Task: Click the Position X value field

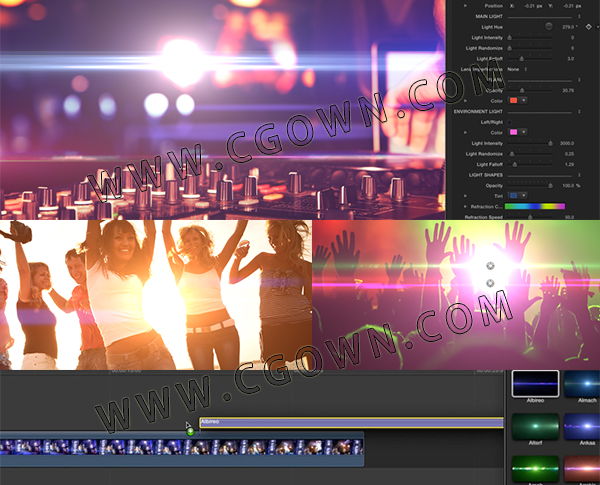Action: pos(533,6)
